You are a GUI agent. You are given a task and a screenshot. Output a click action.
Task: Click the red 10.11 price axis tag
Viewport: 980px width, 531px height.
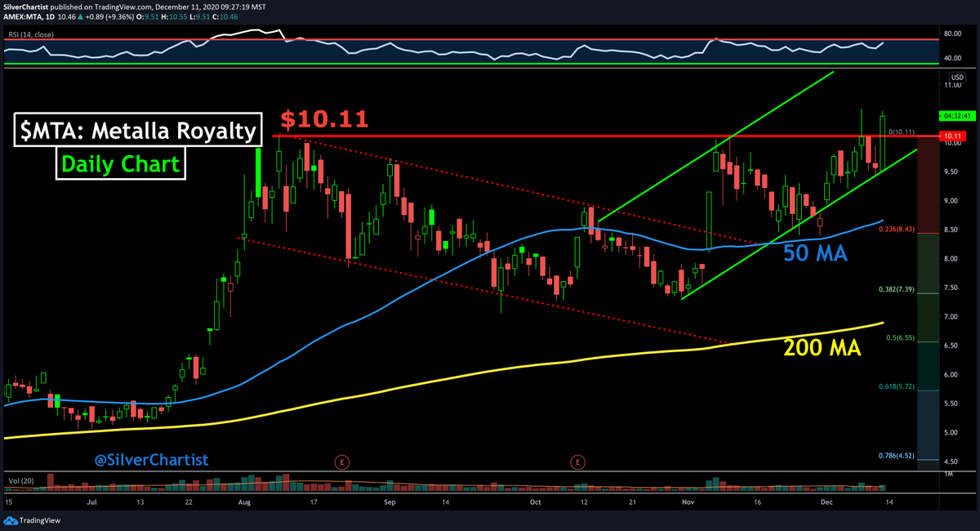(953, 136)
